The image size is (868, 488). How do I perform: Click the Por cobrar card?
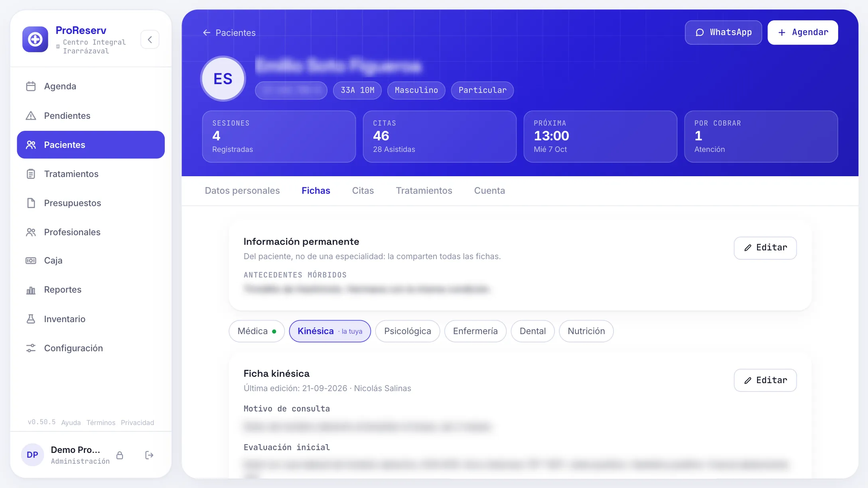[761, 136]
